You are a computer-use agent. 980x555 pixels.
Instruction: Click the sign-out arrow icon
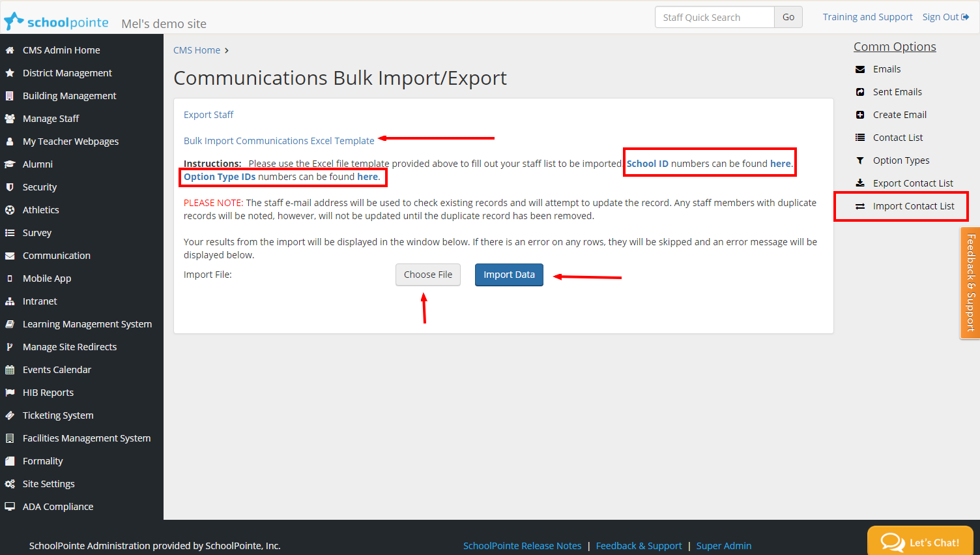[965, 17]
